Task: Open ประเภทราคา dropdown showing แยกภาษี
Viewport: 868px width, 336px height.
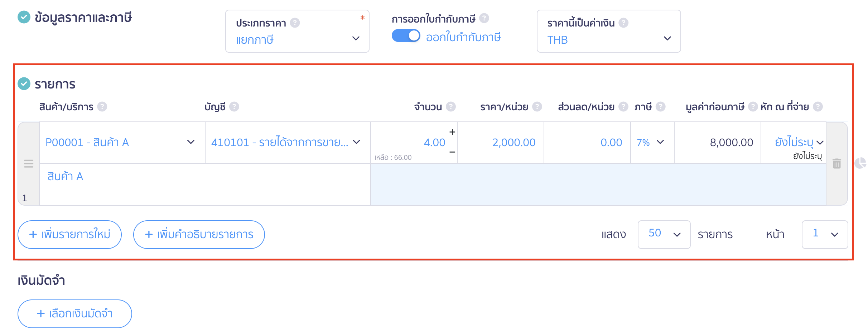Action: tap(297, 31)
